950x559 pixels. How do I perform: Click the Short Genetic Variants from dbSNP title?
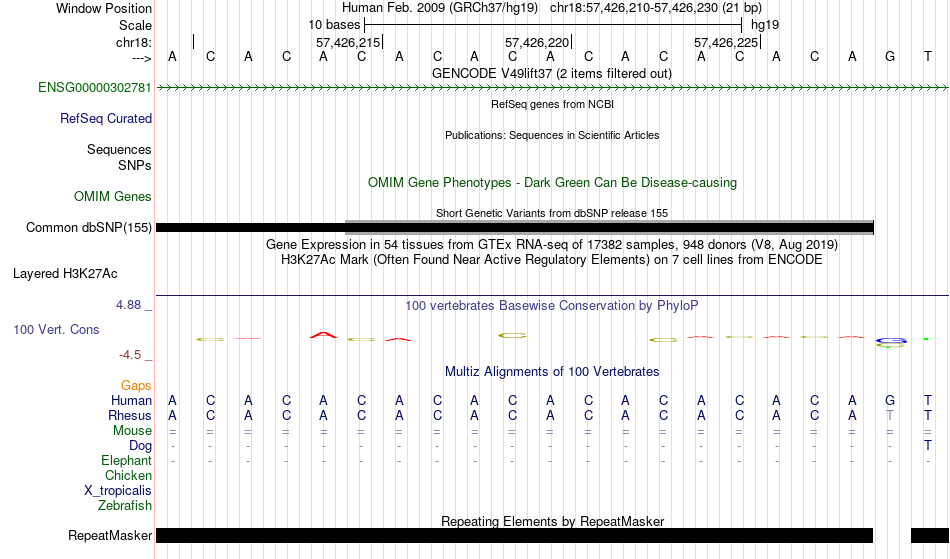[552, 213]
